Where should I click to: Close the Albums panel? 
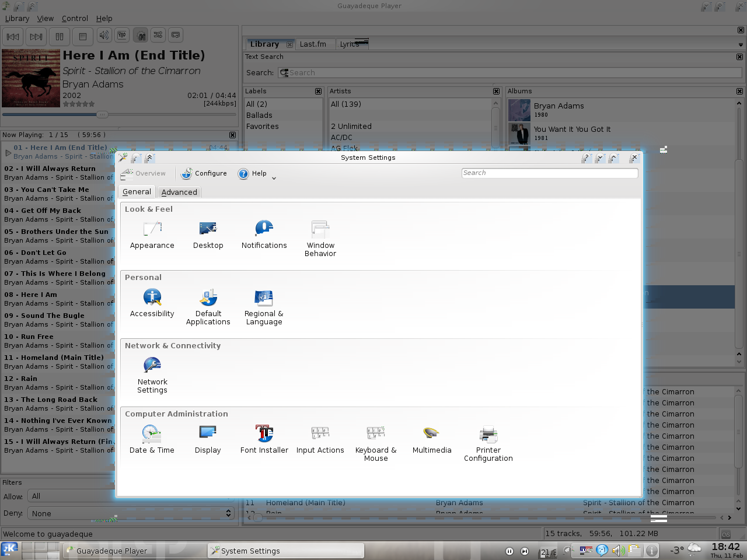click(739, 92)
